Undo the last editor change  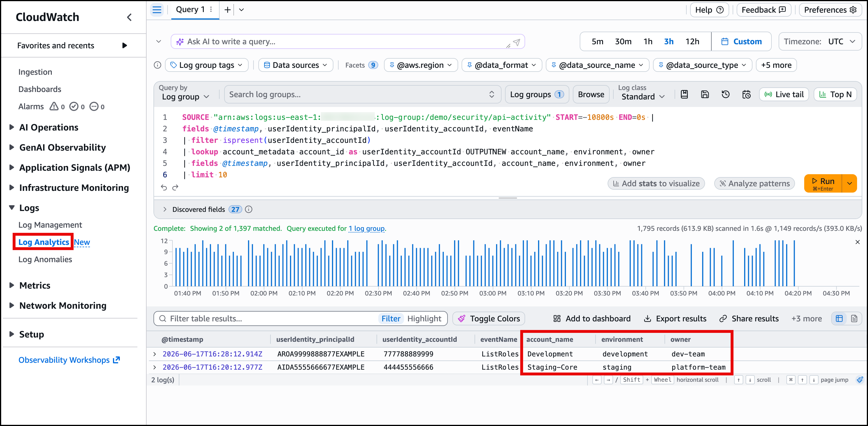[164, 187]
